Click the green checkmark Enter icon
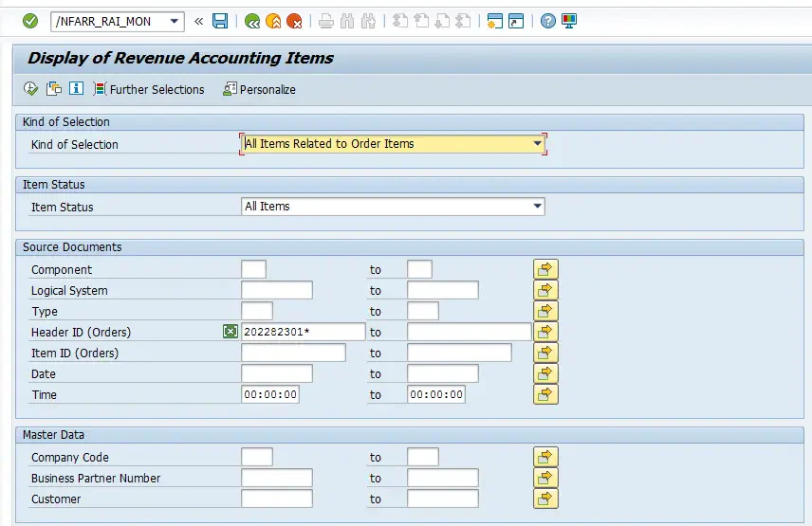Viewport: 812px width, 526px height. 30,21
